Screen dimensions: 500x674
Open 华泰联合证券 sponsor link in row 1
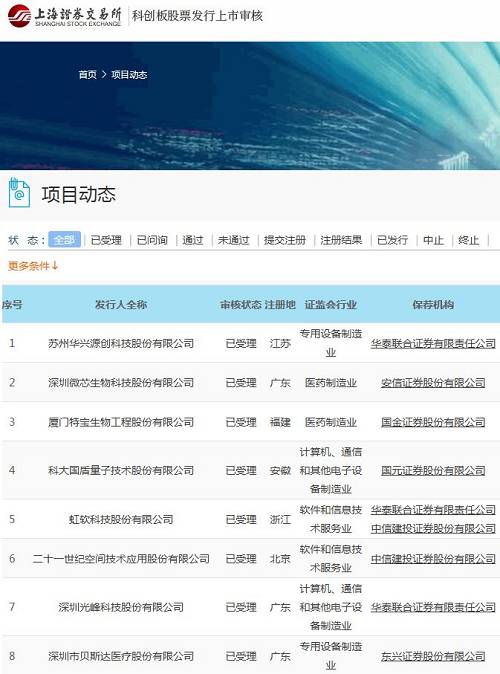[433, 343]
